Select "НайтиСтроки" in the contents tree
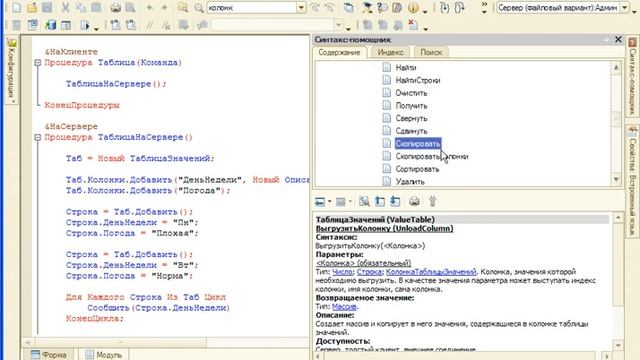The width and height of the screenshot is (640, 360). pos(418,80)
